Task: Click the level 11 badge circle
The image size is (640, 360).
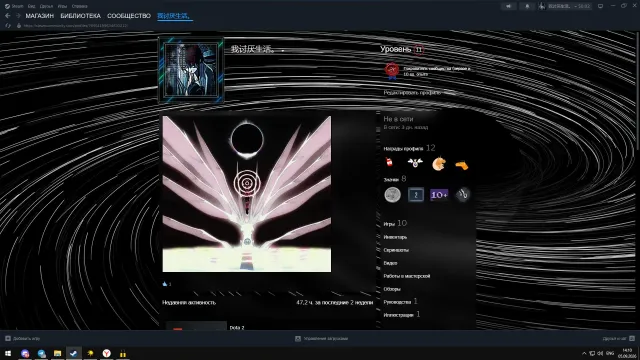Action: coord(418,49)
